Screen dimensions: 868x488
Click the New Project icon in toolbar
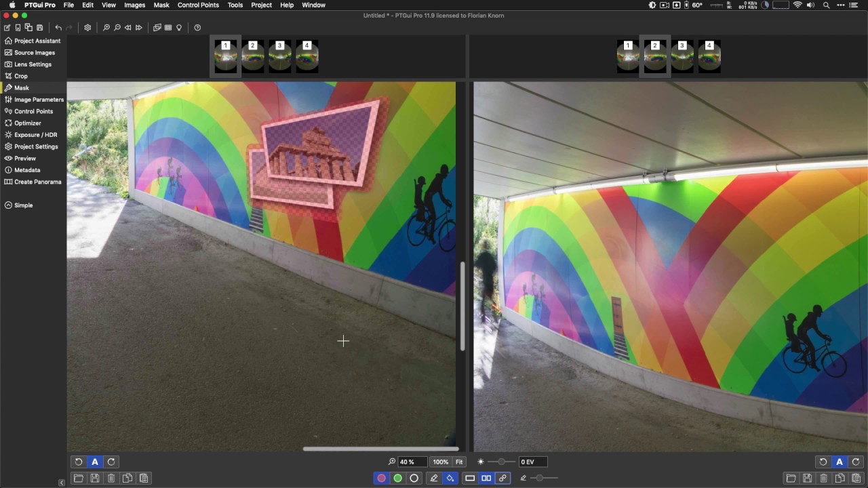7,28
